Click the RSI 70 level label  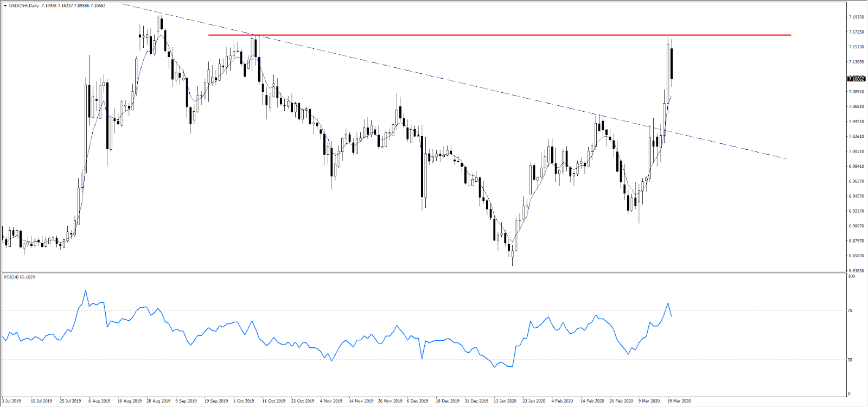point(850,310)
